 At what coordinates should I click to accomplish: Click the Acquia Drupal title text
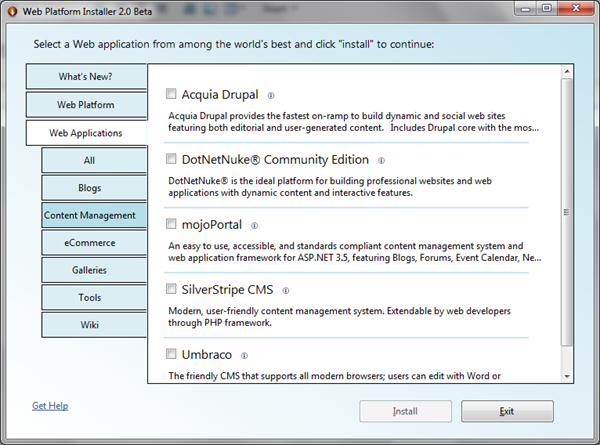220,95
